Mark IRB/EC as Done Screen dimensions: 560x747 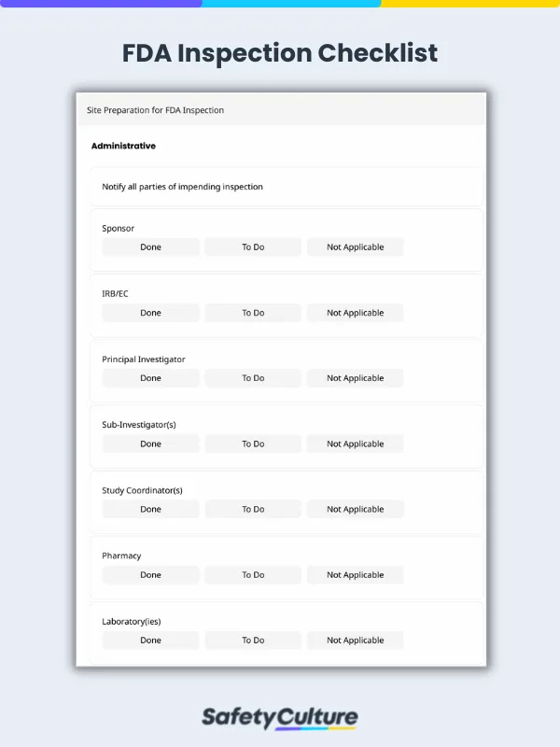click(149, 312)
